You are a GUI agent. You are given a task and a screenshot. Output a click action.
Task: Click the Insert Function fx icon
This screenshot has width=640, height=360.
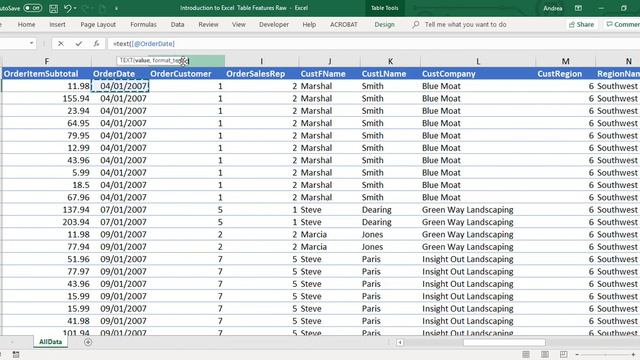[96, 44]
